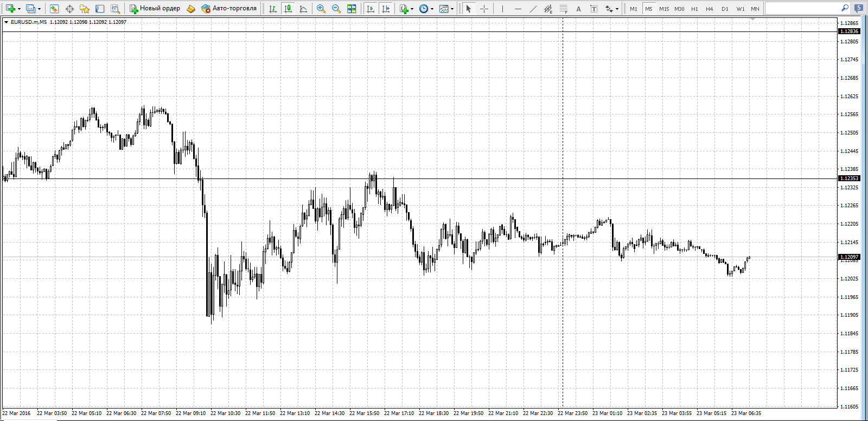The height and width of the screenshot is (421, 868).
Task: Open MetaEditor from the toolbar
Action: tap(191, 9)
